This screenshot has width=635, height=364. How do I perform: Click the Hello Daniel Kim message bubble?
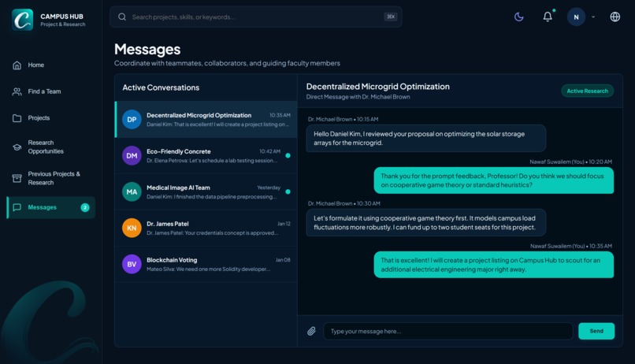[425, 139]
